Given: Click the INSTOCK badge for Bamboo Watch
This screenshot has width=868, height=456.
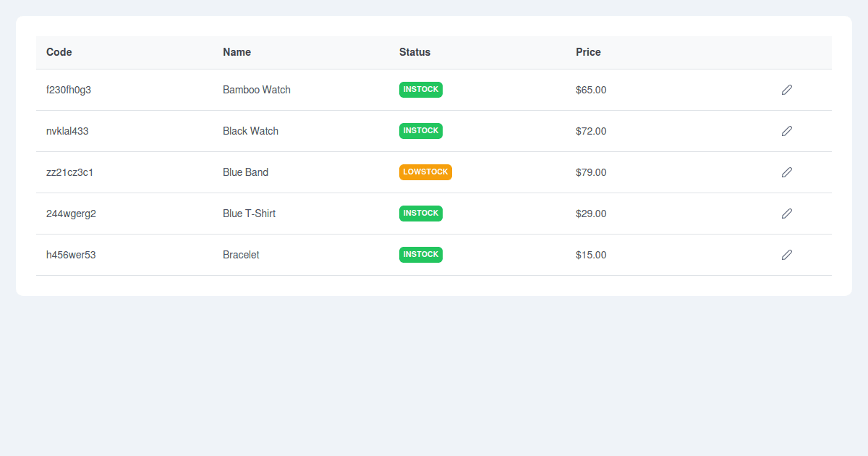Looking at the screenshot, I should [x=420, y=90].
